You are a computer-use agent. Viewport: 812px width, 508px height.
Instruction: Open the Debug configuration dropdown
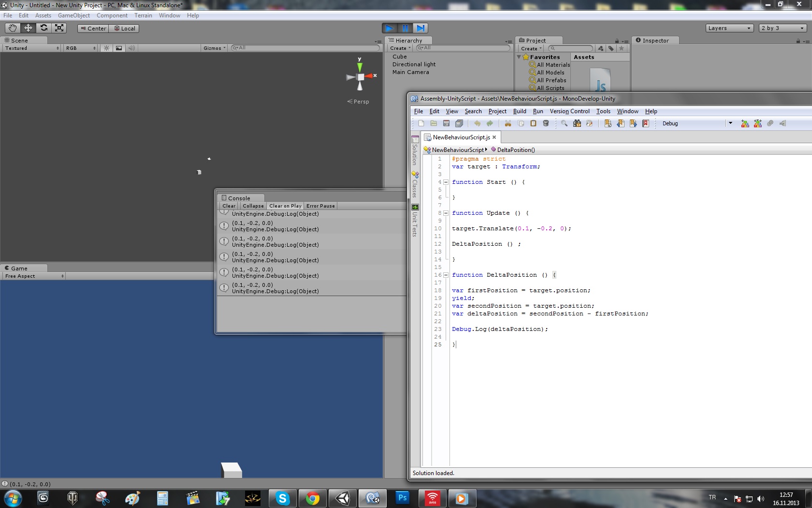coord(730,123)
